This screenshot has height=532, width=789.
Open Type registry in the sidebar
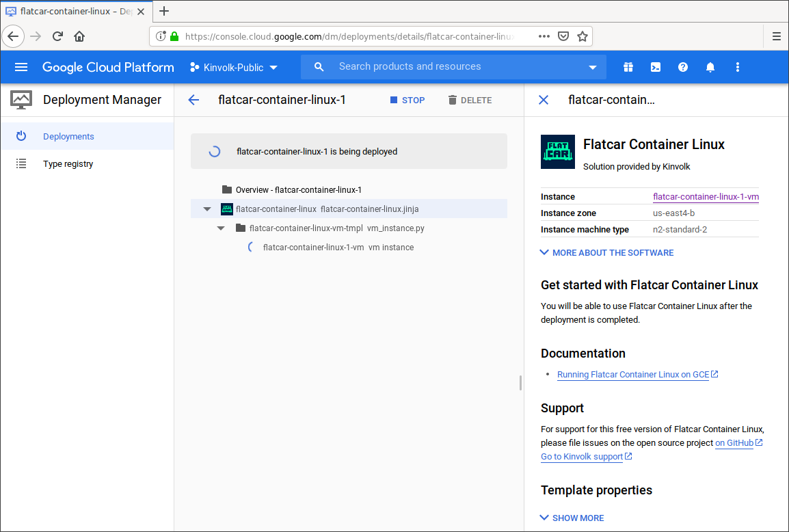coord(68,164)
